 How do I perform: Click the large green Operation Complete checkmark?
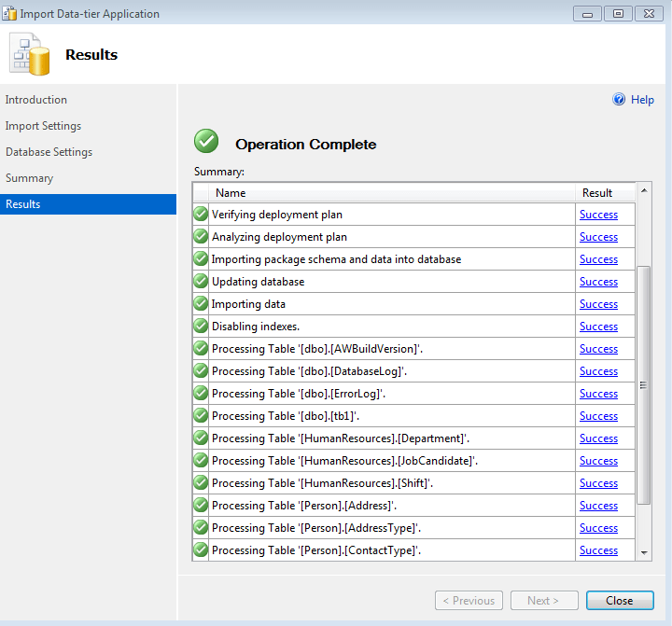[206, 142]
